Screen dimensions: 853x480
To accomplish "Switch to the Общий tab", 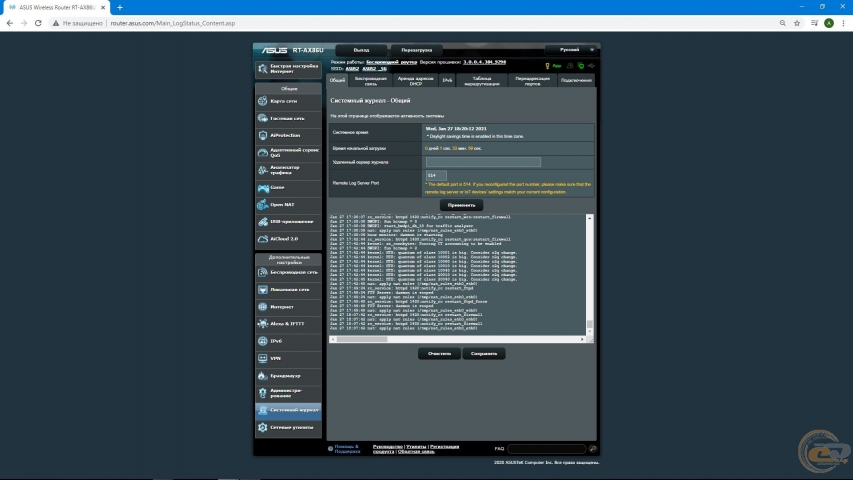I will [x=337, y=81].
